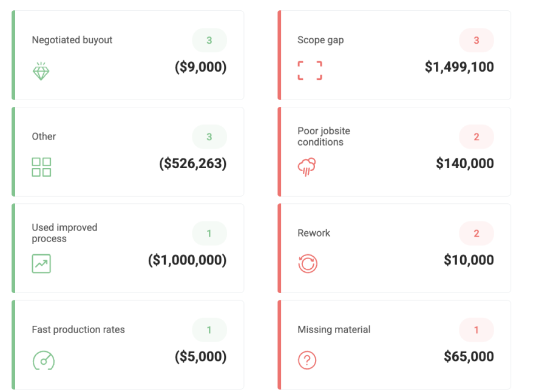539x392 pixels.
Task: Click the green count badge on Other card
Action: pyautogui.click(x=209, y=137)
